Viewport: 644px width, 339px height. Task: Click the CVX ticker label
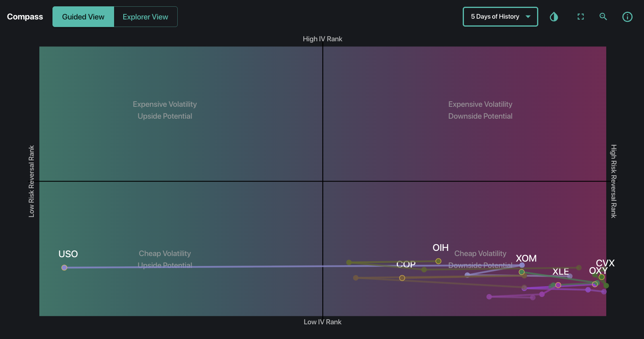(605, 263)
